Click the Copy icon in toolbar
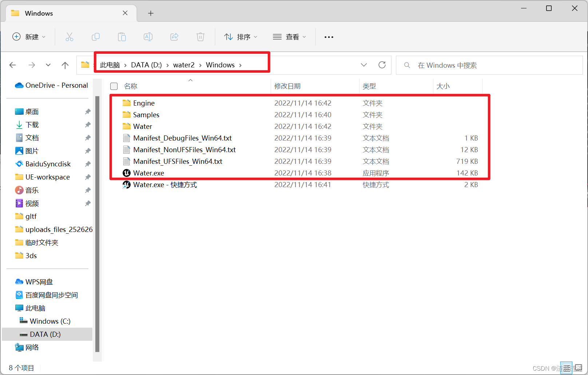The width and height of the screenshot is (588, 375). (x=96, y=37)
